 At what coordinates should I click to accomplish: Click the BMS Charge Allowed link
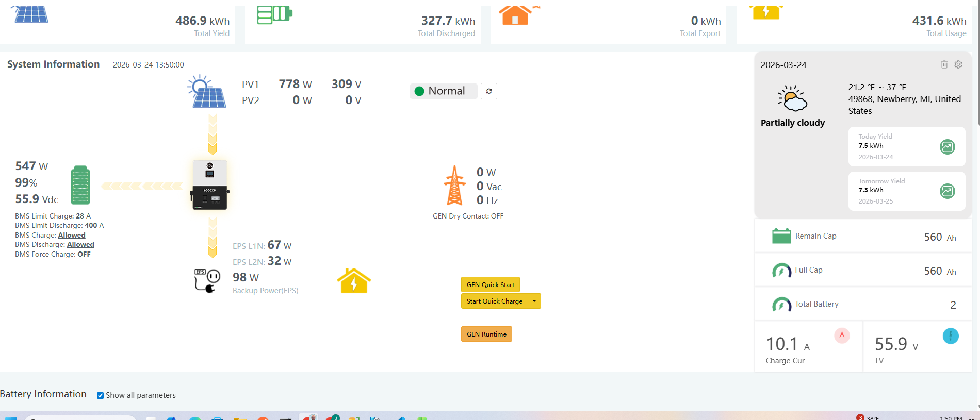tap(72, 235)
